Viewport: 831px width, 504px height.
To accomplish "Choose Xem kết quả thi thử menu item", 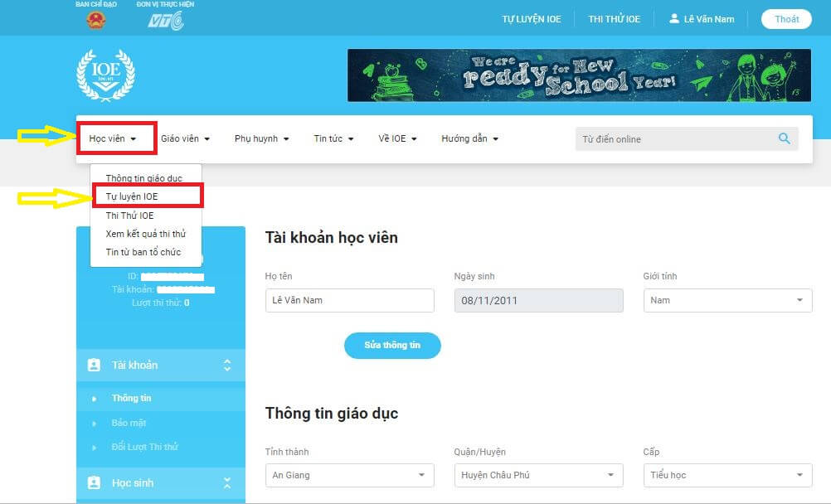I will [145, 234].
